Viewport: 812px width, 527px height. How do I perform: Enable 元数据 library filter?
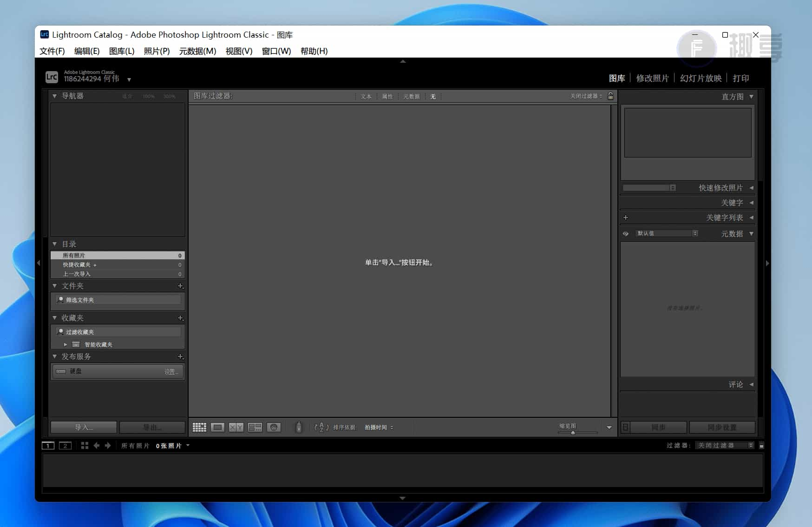[x=411, y=97]
